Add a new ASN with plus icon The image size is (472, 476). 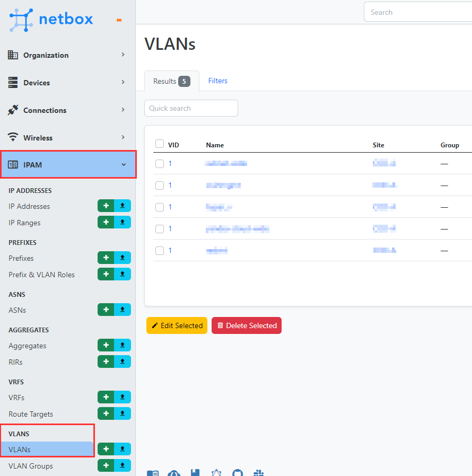tap(106, 310)
